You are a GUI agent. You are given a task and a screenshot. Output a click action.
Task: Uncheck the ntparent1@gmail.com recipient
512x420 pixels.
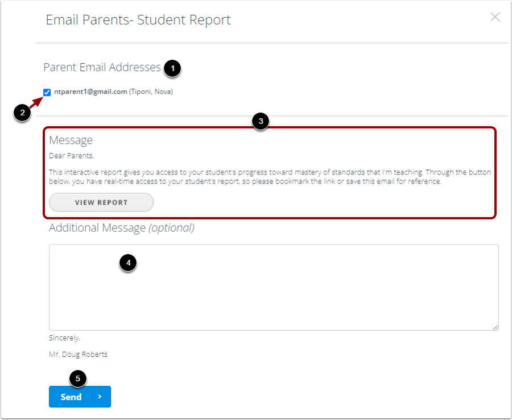pos(47,92)
